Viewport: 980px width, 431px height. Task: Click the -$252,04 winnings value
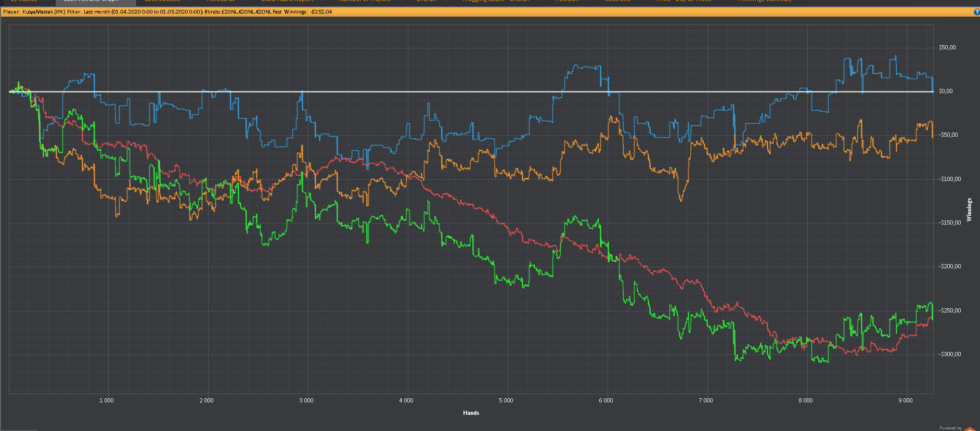[x=321, y=12]
